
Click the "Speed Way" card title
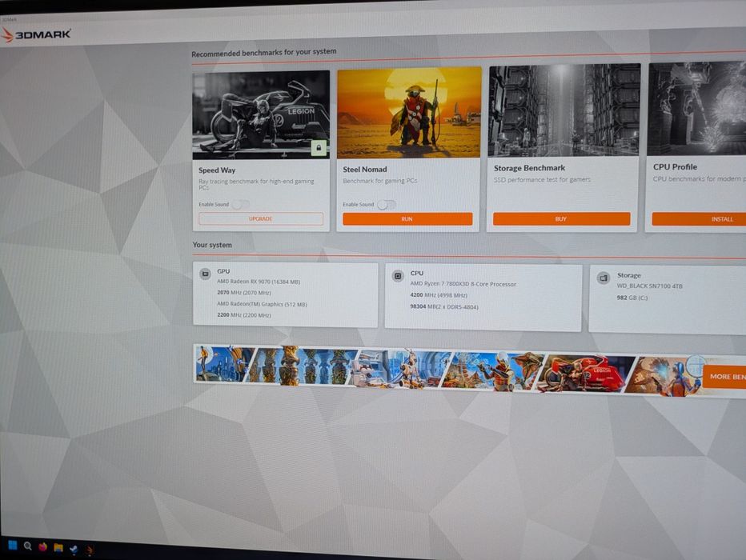[217, 170]
